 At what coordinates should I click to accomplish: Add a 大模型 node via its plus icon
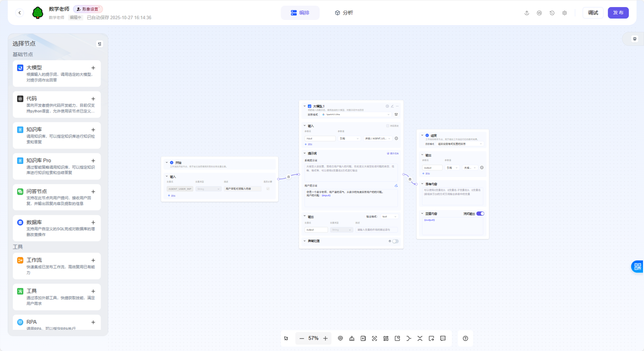pyautogui.click(x=93, y=68)
